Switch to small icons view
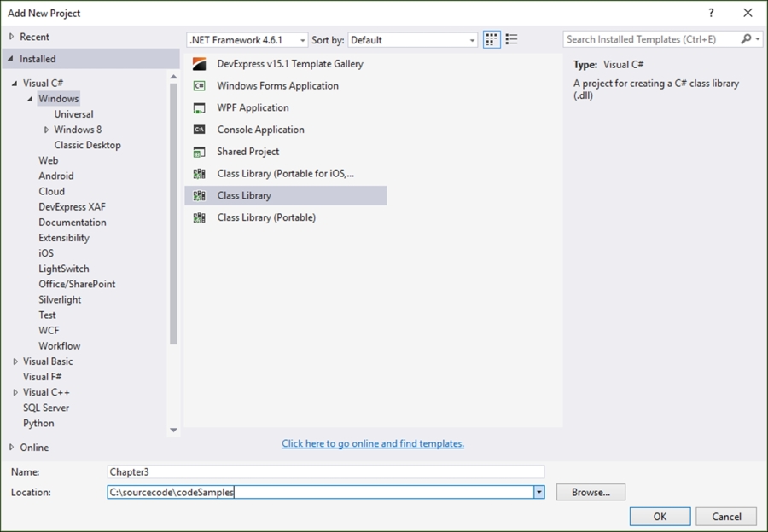This screenshot has width=768, height=532. 492,39
